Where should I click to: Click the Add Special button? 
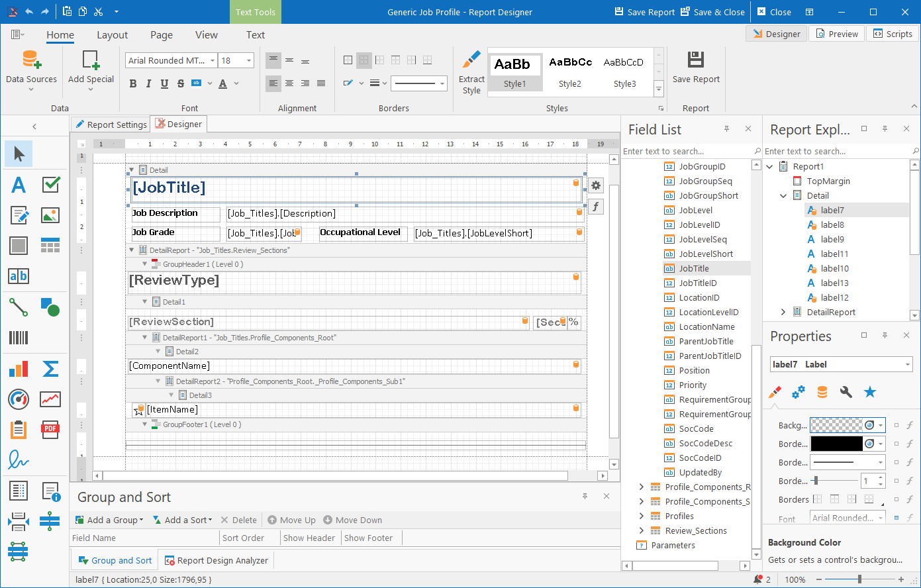tap(91, 72)
